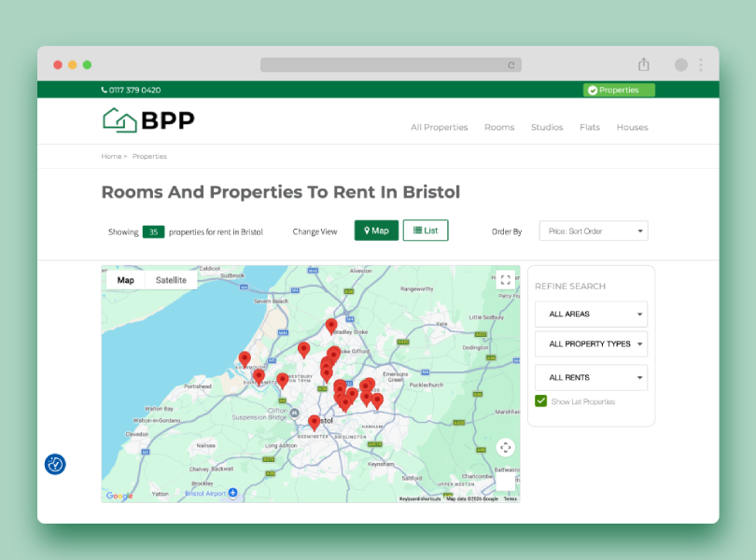This screenshot has height=560, width=756.
Task: Click the page heading Rooms And Properties To Rent In Bristol
Action: (x=281, y=192)
